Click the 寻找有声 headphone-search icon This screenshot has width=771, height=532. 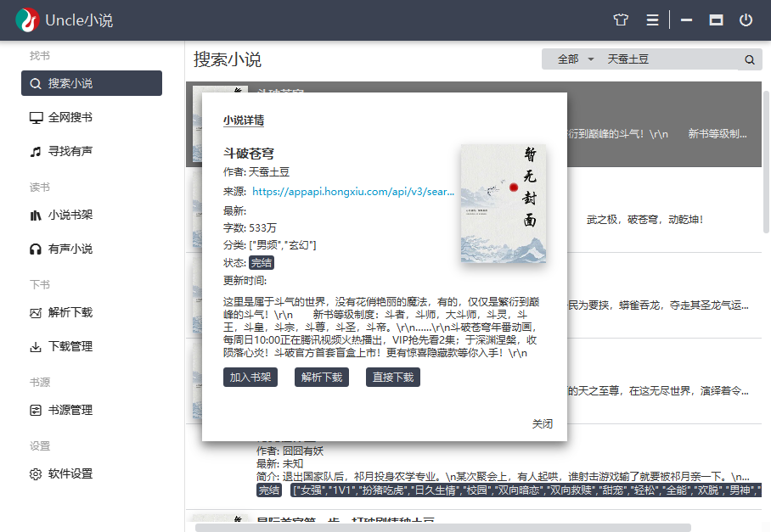tap(34, 154)
